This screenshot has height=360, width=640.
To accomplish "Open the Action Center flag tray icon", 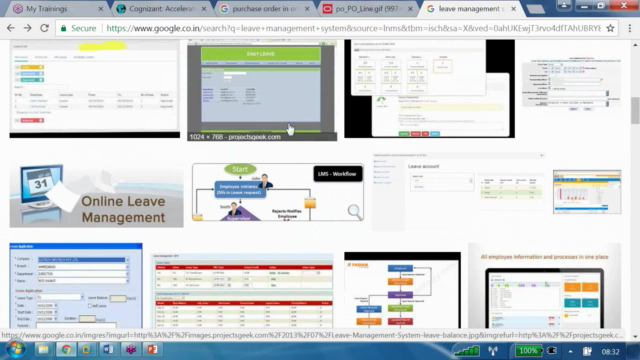I will [x=587, y=351].
